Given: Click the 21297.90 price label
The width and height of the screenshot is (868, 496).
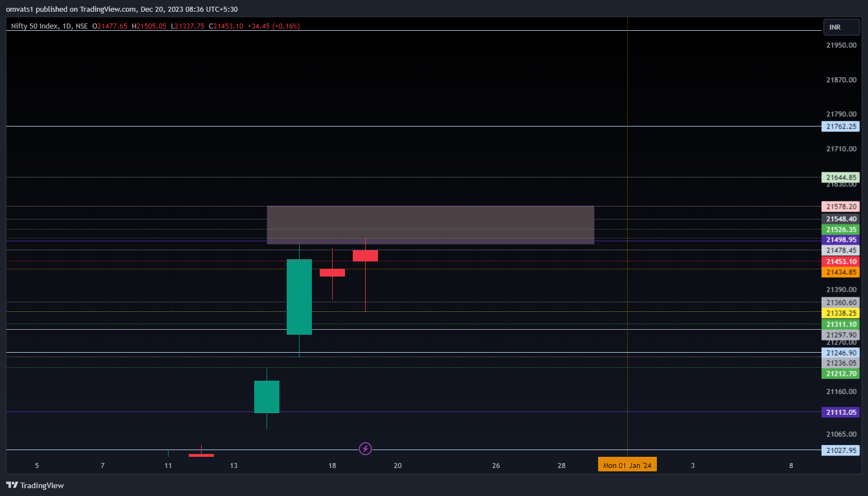Looking at the screenshot, I should 841,335.
